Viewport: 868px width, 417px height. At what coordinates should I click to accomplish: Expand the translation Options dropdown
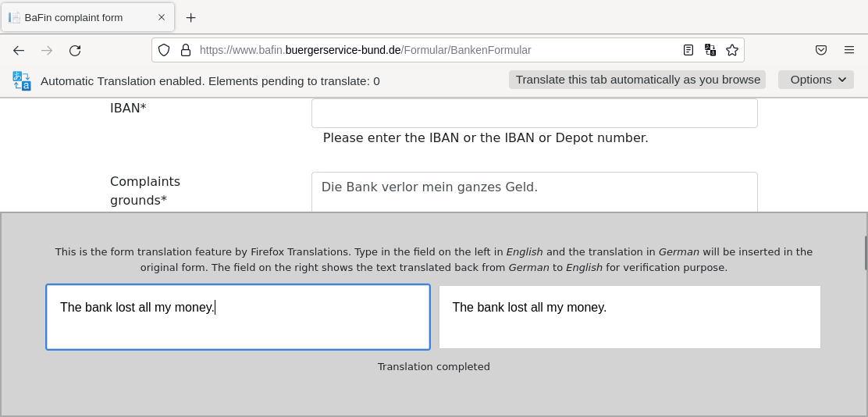tap(816, 80)
